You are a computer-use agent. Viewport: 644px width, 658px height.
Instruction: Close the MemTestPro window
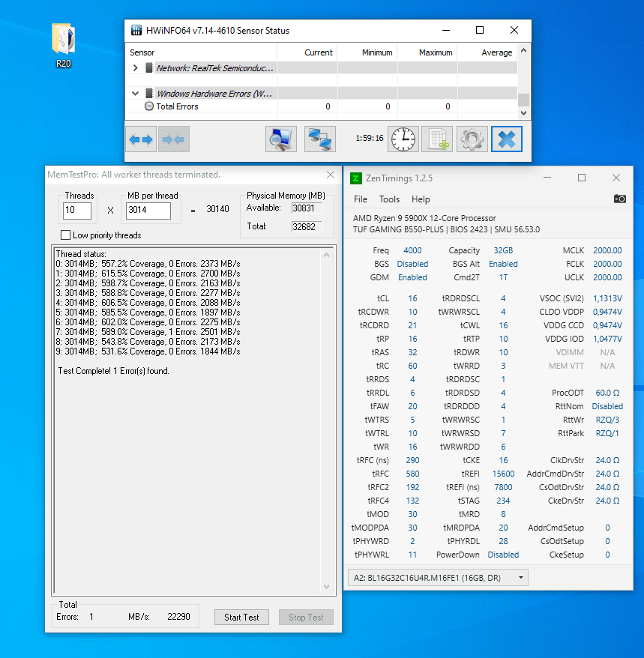point(331,175)
